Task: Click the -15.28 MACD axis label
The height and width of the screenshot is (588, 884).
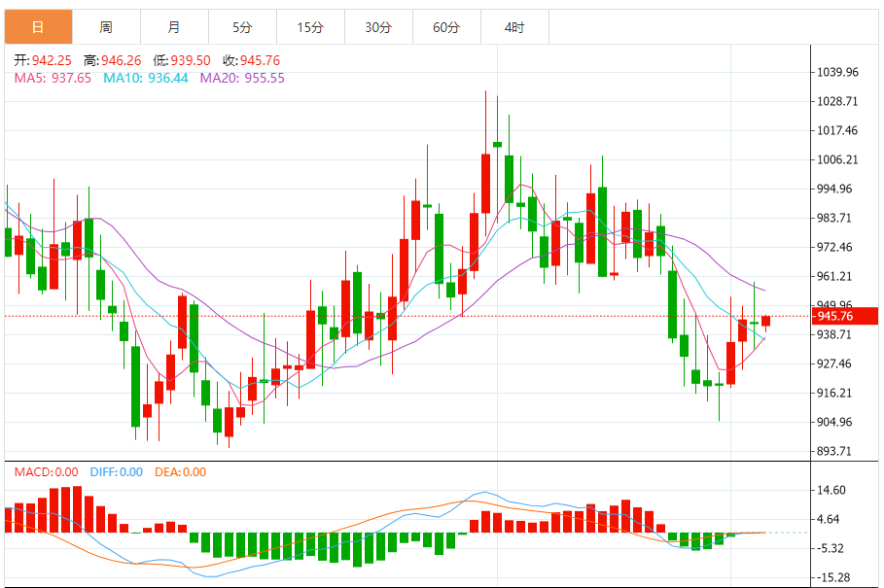Action: (x=833, y=578)
